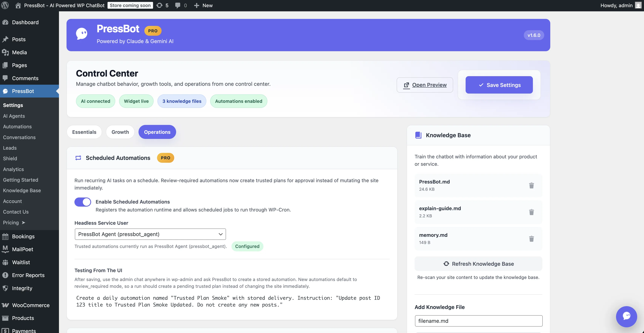Click Integrity shield icon
The height and width of the screenshot is (333, 644).
point(5,288)
